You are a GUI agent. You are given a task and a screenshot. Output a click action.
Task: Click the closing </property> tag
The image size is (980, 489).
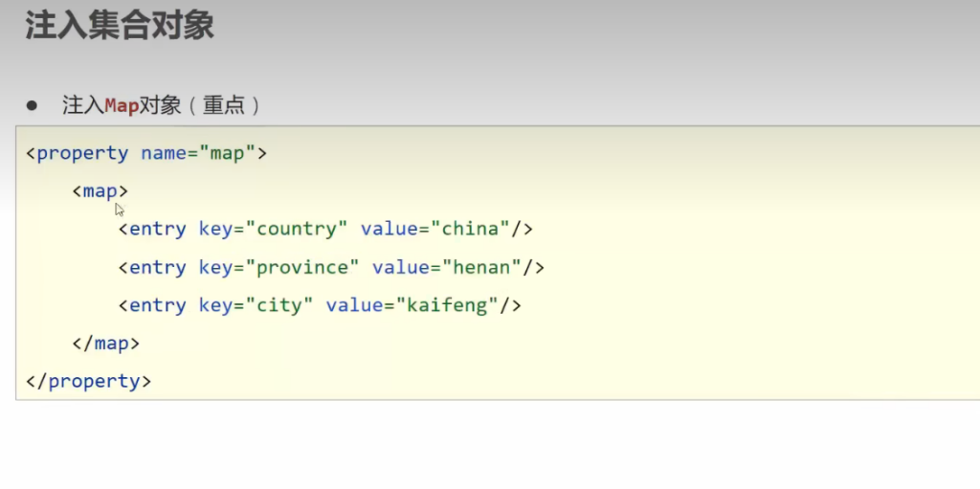click(x=88, y=381)
